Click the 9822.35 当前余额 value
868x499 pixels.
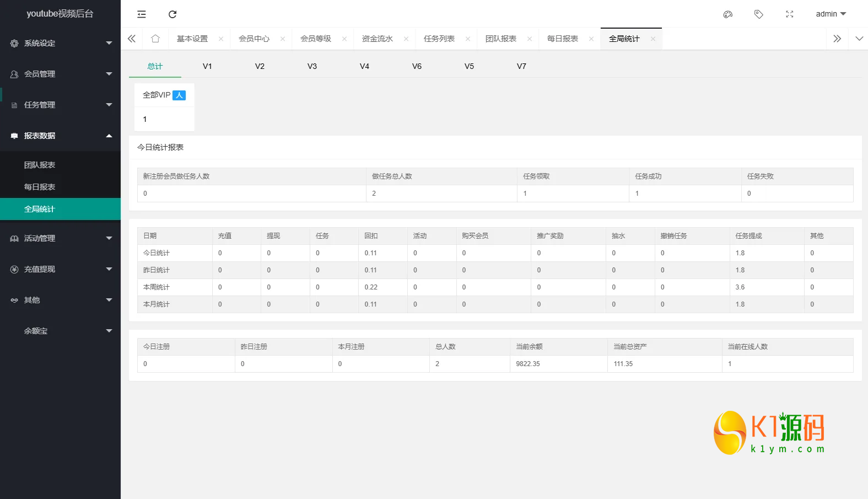point(528,364)
